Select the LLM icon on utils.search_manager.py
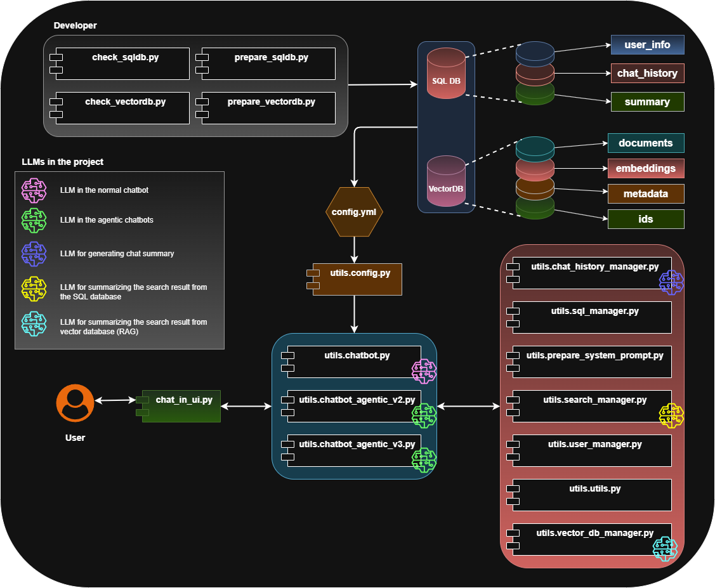The width and height of the screenshot is (715, 588). click(672, 416)
